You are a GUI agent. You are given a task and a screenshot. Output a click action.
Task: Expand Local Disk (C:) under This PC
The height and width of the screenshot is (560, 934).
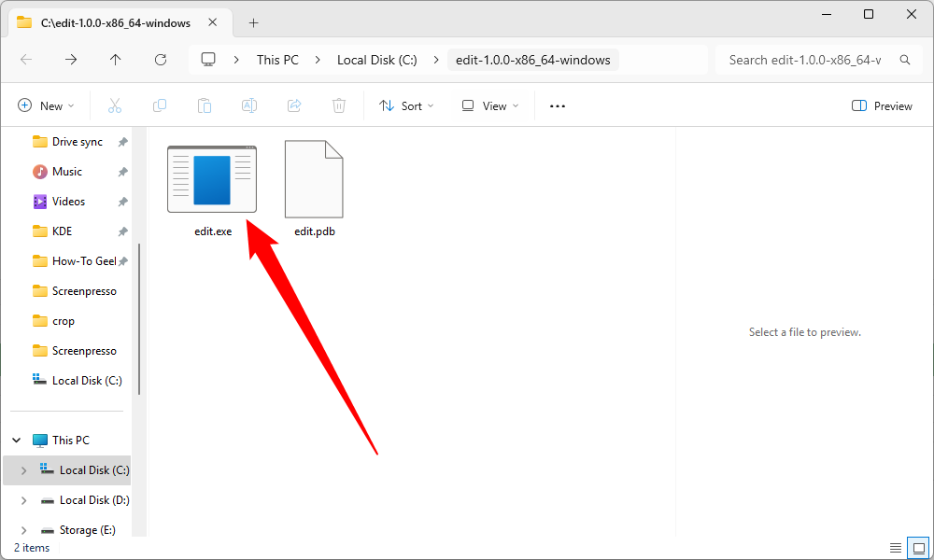(x=24, y=470)
